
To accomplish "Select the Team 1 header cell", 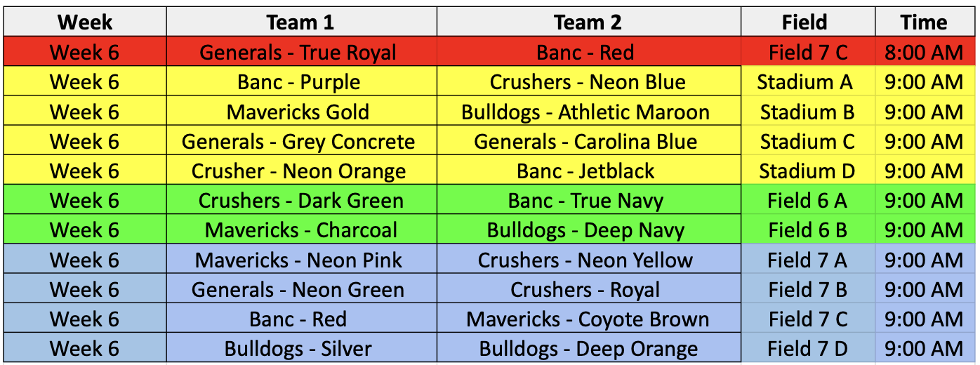I will [300, 22].
